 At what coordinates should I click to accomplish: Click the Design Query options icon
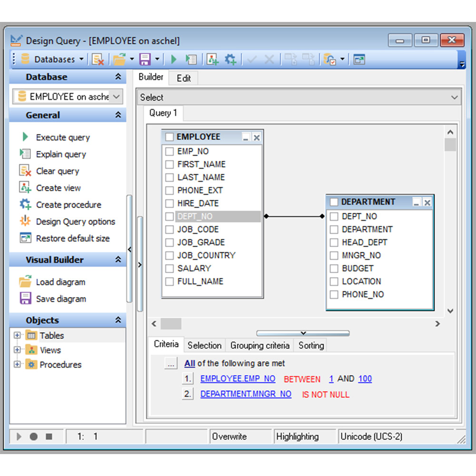tap(25, 221)
